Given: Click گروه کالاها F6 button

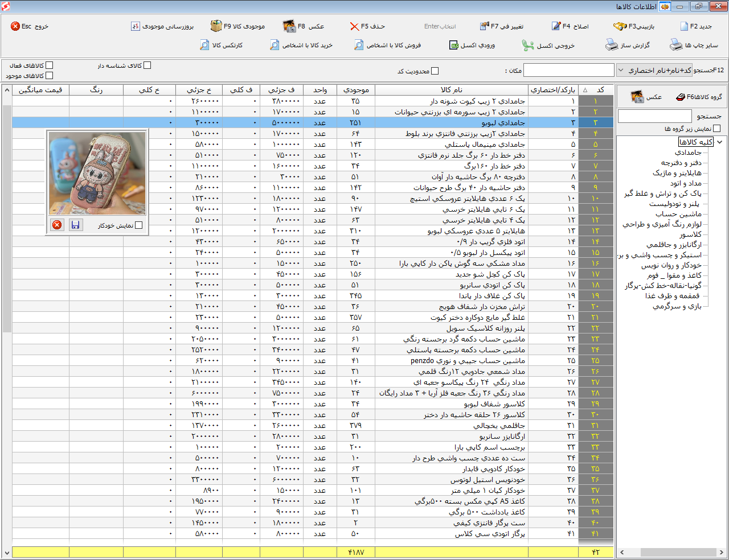Looking at the screenshot, I should point(699,97).
